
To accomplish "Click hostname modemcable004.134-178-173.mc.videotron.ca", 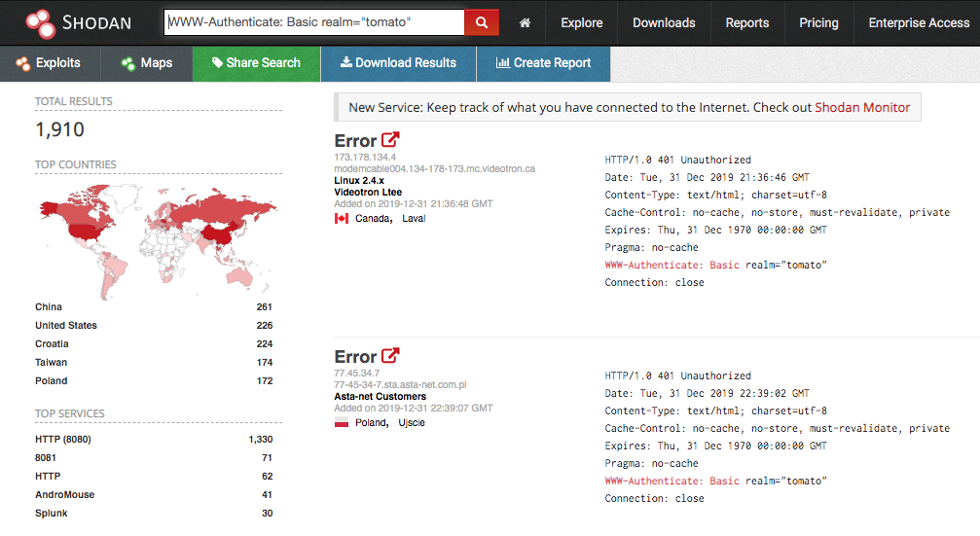I will pos(434,168).
